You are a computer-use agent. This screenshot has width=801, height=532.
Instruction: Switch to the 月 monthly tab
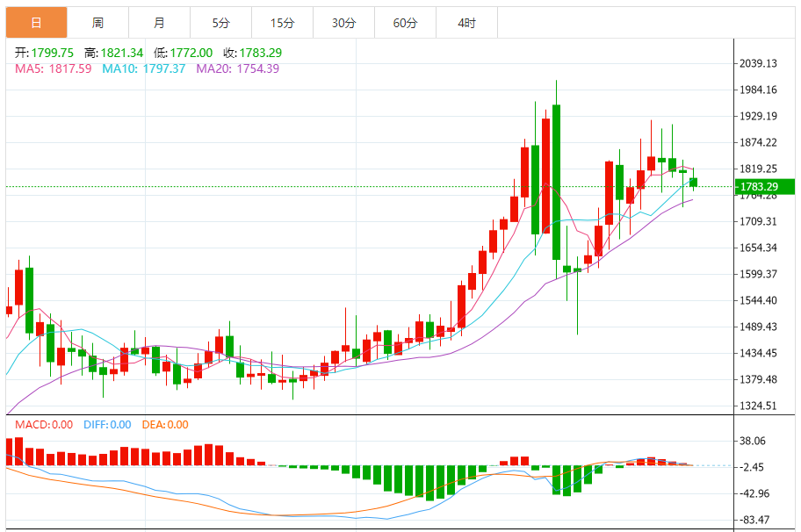(x=159, y=23)
